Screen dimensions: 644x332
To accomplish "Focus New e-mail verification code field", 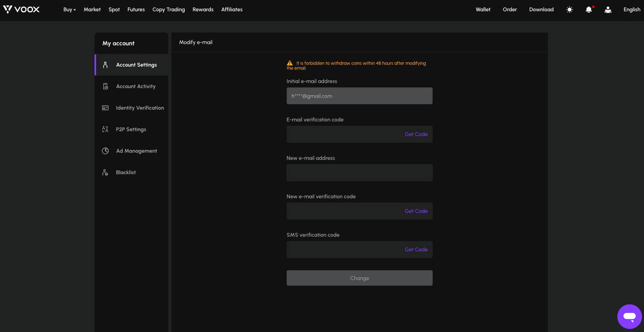I will pyautogui.click(x=359, y=211).
